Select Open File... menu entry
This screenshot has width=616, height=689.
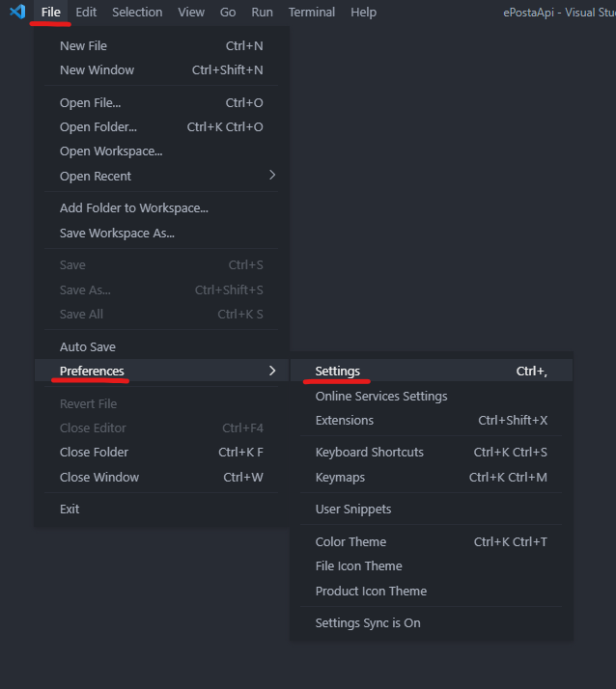(161, 103)
